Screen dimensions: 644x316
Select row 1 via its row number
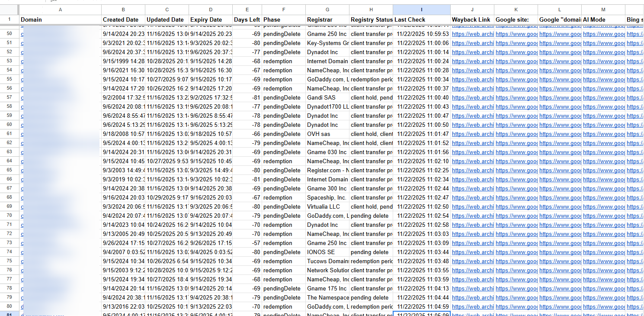pos(10,19)
